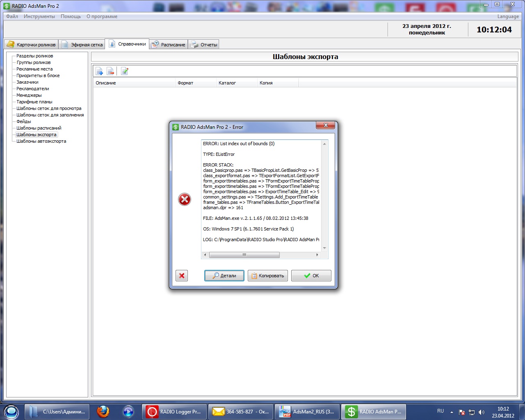525x420 pixels.
Task: Click the network icon in system tray
Action: pyautogui.click(x=472, y=412)
